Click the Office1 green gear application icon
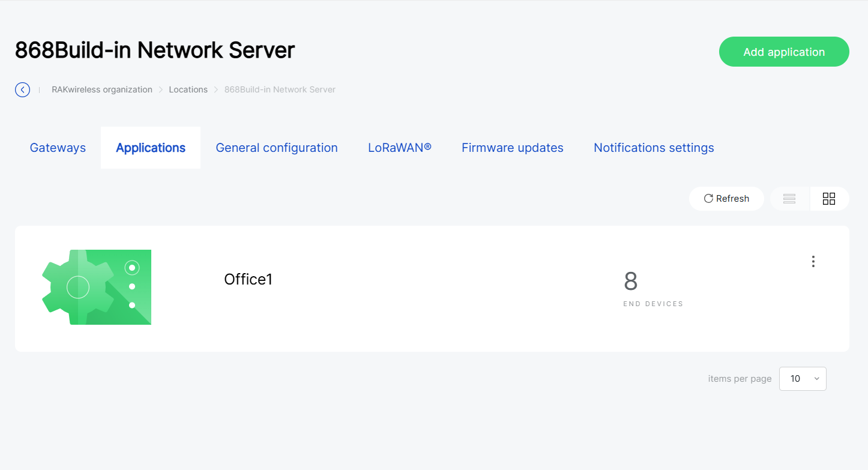The image size is (868, 470). tap(96, 287)
